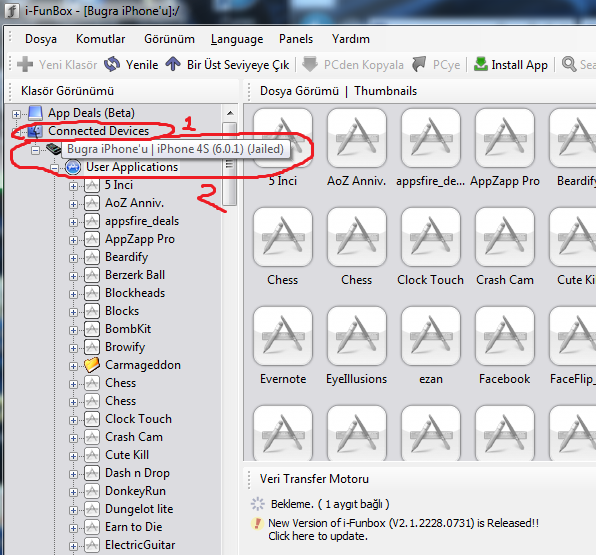This screenshot has width=596, height=555.
Task: Click the Yenile refresh arrows icon
Action: pyautogui.click(x=112, y=64)
